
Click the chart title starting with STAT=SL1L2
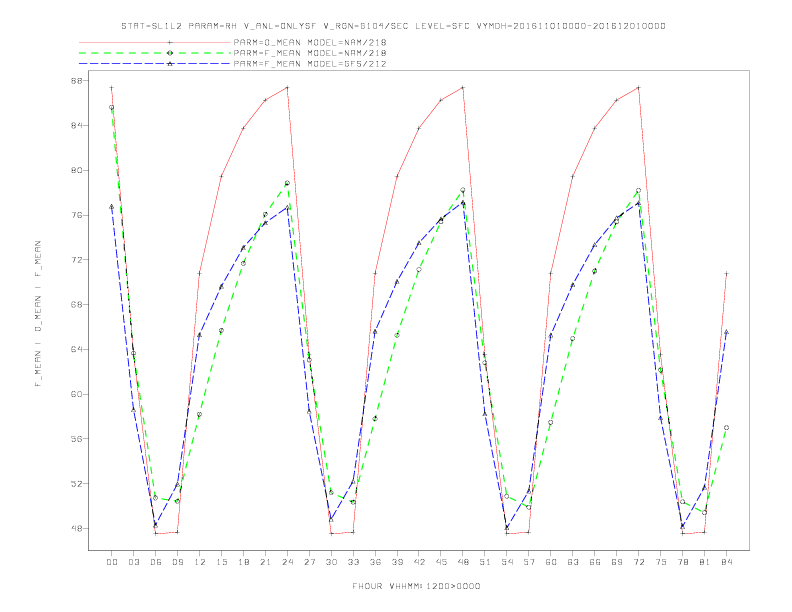(393, 26)
